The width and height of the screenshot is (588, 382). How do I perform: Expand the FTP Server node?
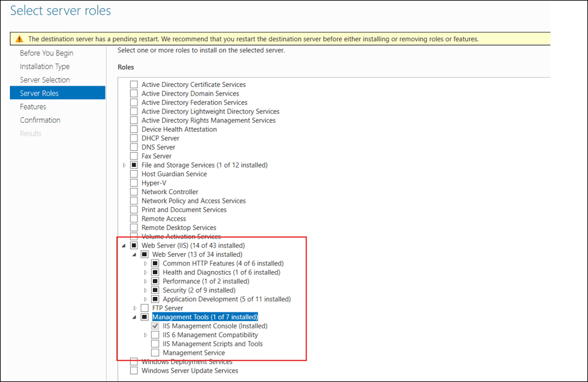coord(135,308)
